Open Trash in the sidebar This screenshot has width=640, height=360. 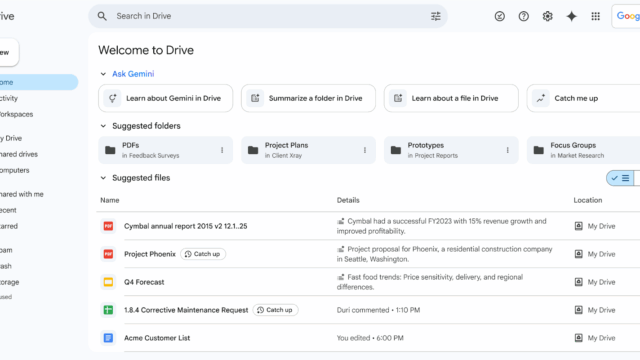pos(6,266)
